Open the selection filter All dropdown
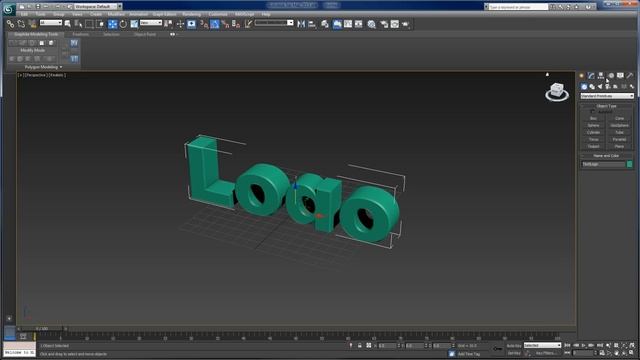Viewport: 640px width, 360px height. pos(51,23)
